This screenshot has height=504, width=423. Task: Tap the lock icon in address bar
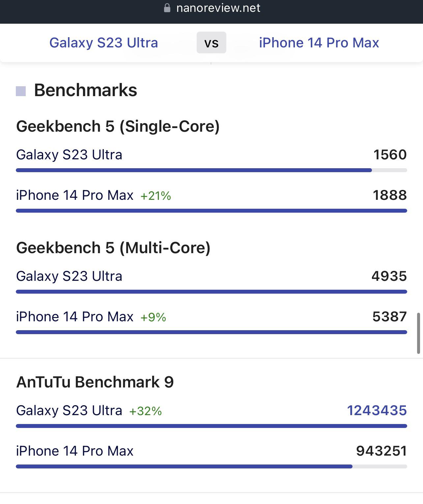167,8
